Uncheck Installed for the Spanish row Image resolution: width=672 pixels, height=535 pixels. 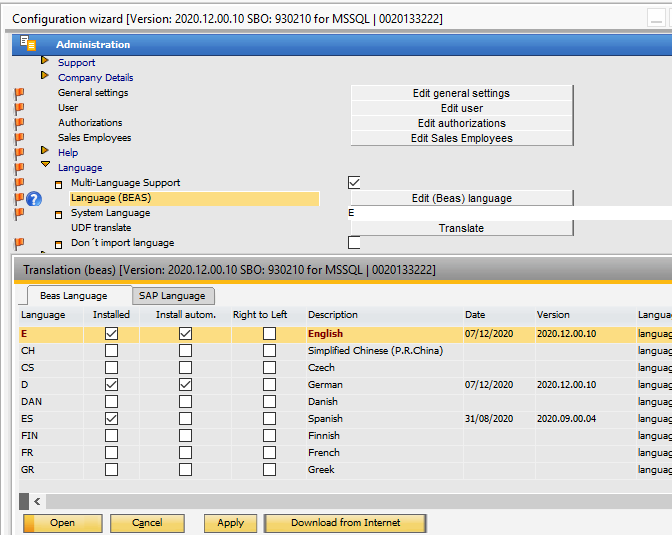pos(111,418)
